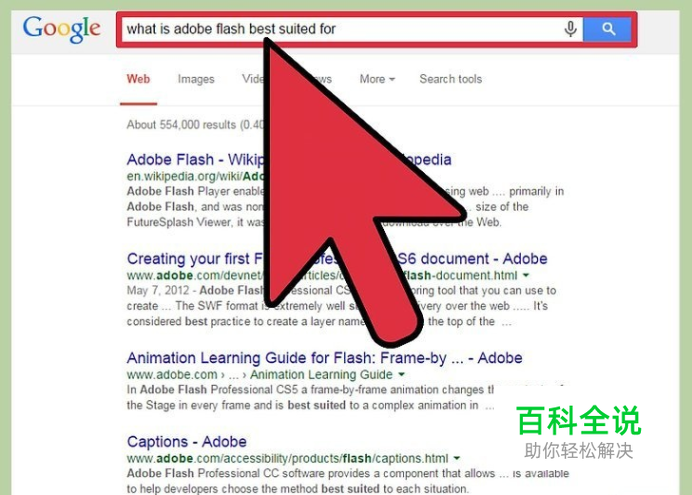Activate voice search microphone icon
Image resolution: width=692 pixels, height=495 pixels.
(571, 29)
